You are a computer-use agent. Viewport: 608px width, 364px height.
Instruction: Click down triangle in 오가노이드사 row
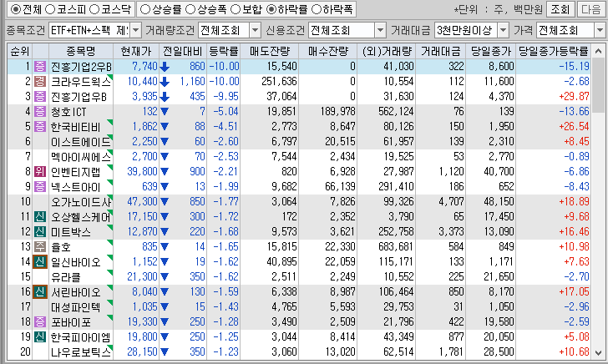[x=165, y=202]
